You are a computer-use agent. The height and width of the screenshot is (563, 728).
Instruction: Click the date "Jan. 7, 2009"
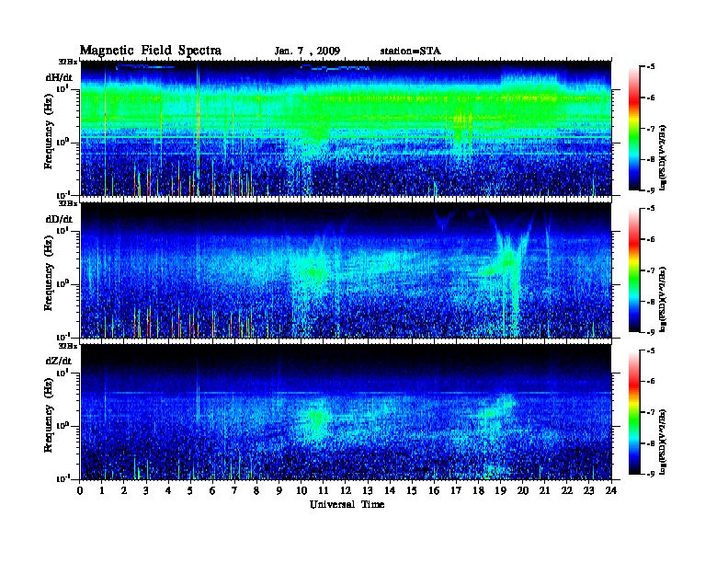307,52
